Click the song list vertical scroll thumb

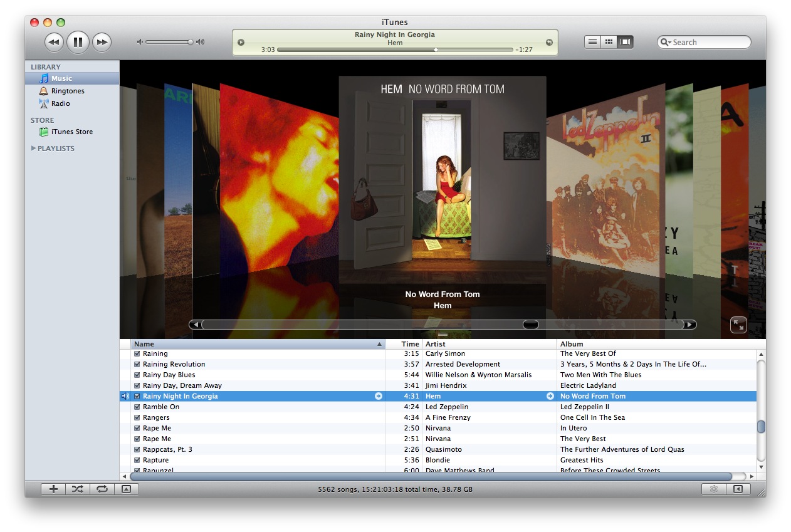coord(761,427)
